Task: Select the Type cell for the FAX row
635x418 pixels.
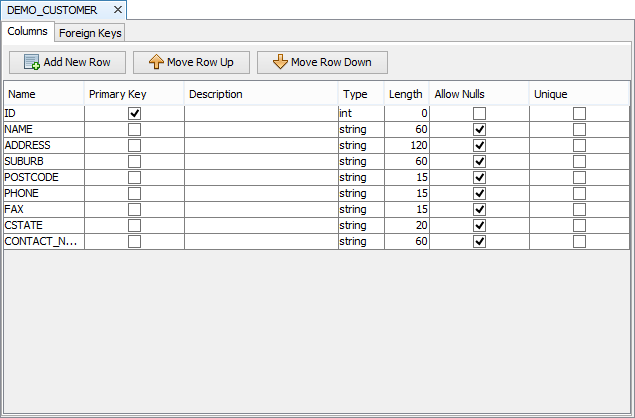Action: pos(360,210)
